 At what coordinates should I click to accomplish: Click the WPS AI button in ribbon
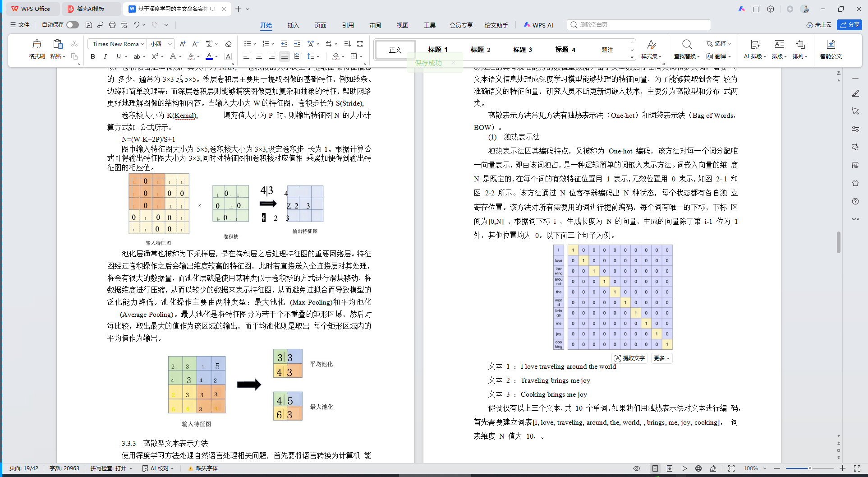point(538,25)
